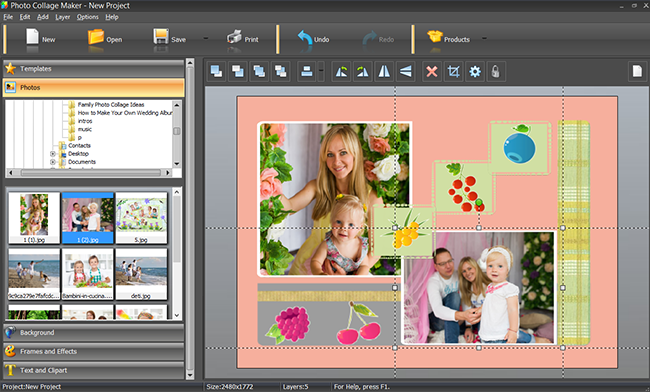Viewport: 650px width, 392px height.
Task: Open the dropdown arrow next to Products
Action: pyautogui.click(x=484, y=39)
